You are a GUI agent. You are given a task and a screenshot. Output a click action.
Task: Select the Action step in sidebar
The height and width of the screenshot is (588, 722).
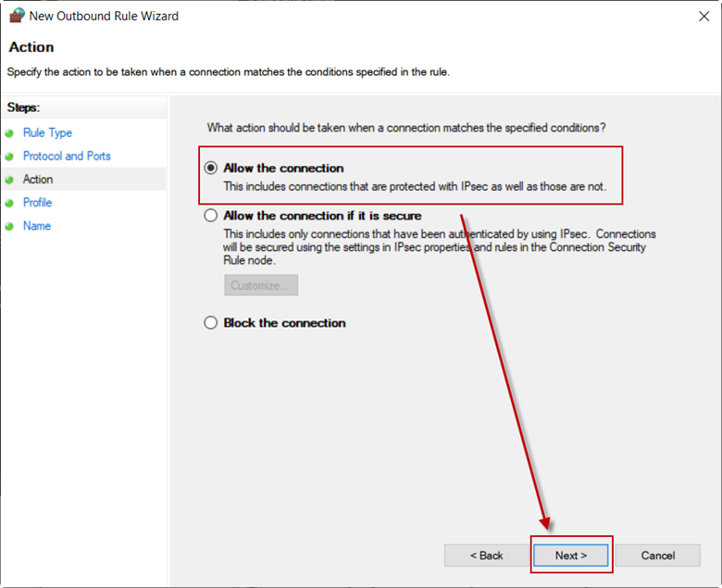pos(38,179)
